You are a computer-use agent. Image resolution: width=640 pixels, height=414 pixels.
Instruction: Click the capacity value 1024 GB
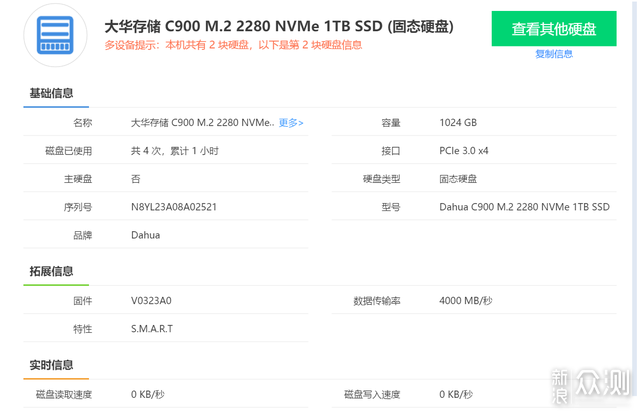click(458, 123)
